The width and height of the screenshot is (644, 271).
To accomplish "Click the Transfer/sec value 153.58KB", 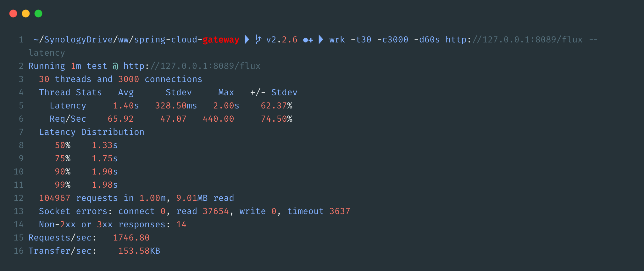I will click(139, 251).
